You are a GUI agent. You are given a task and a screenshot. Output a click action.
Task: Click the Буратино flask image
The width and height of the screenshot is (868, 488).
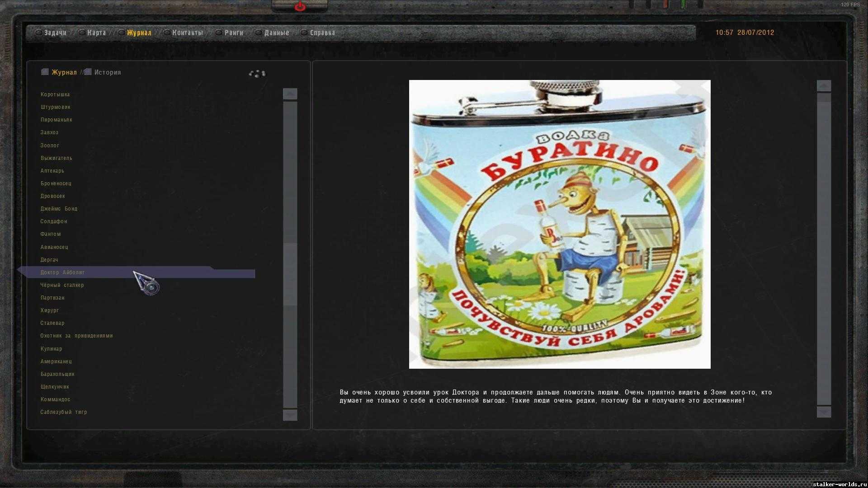tap(560, 224)
